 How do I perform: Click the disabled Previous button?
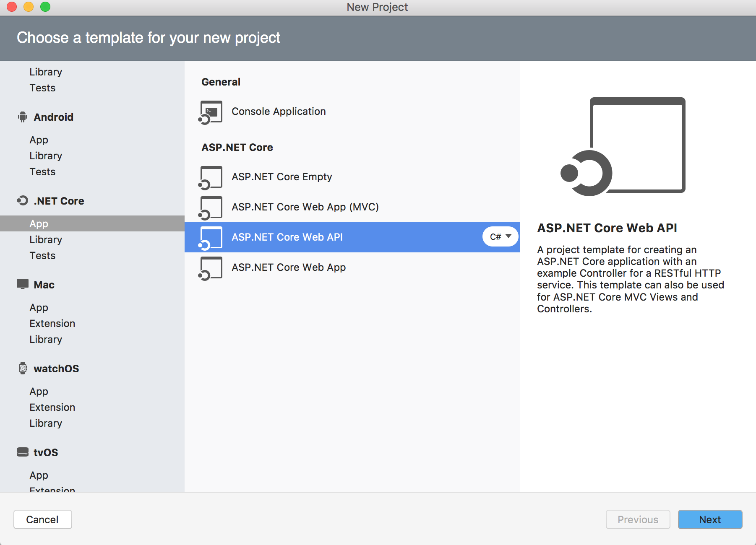pos(638,519)
